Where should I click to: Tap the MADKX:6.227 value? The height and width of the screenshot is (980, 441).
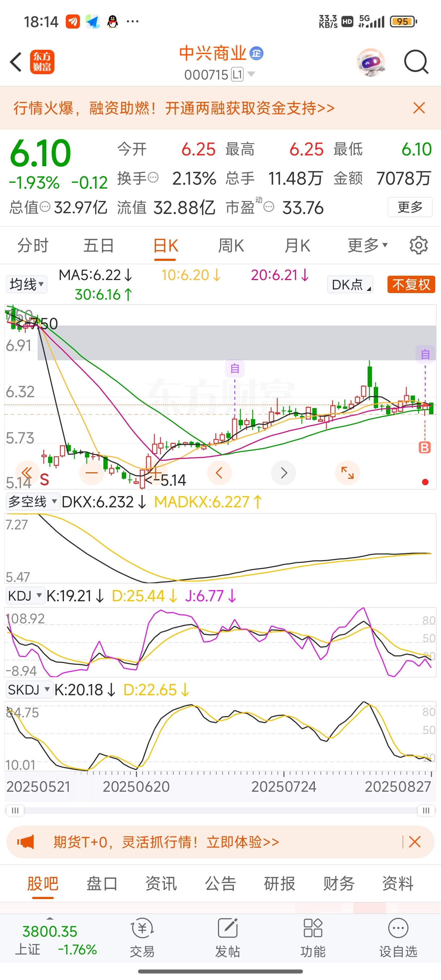[208, 502]
